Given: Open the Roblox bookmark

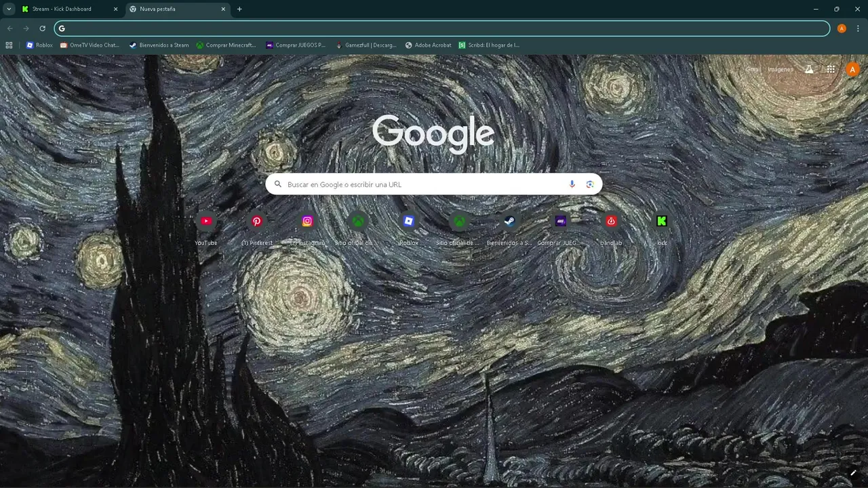Looking at the screenshot, I should pos(39,45).
